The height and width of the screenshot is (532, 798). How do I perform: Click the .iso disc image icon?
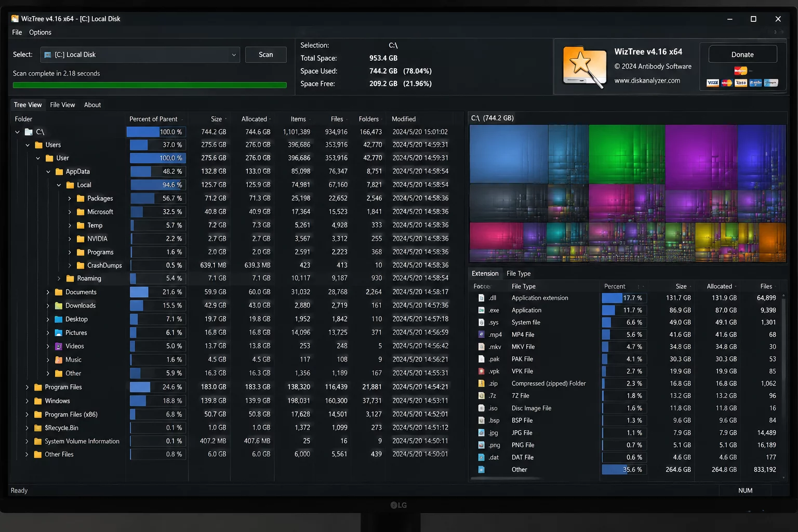tap(482, 408)
